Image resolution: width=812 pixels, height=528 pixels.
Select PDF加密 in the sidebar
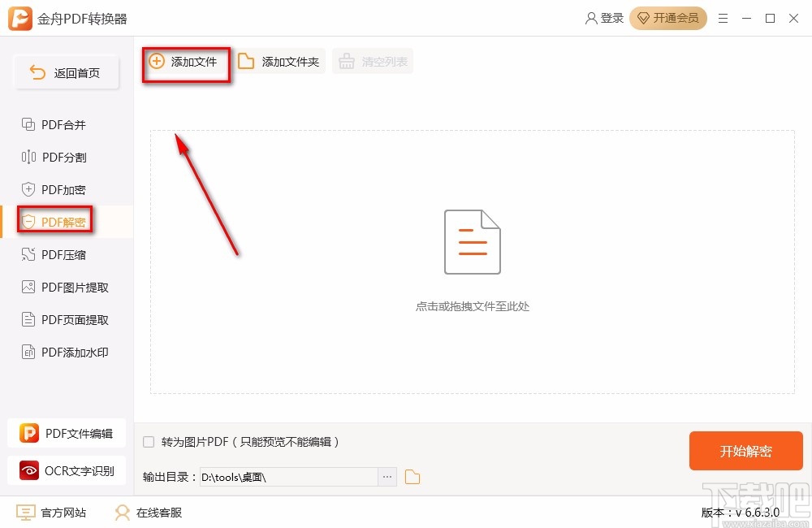coord(67,189)
